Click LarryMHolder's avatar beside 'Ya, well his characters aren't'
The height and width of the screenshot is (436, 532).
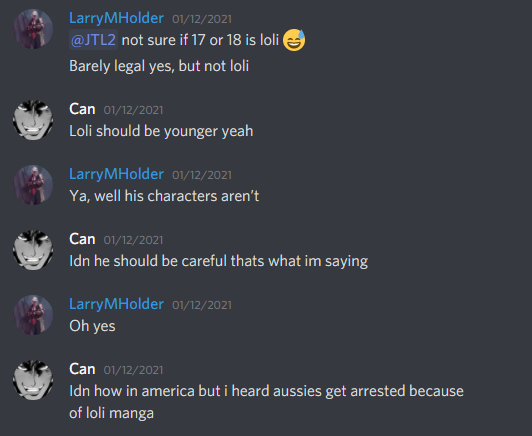[33, 185]
